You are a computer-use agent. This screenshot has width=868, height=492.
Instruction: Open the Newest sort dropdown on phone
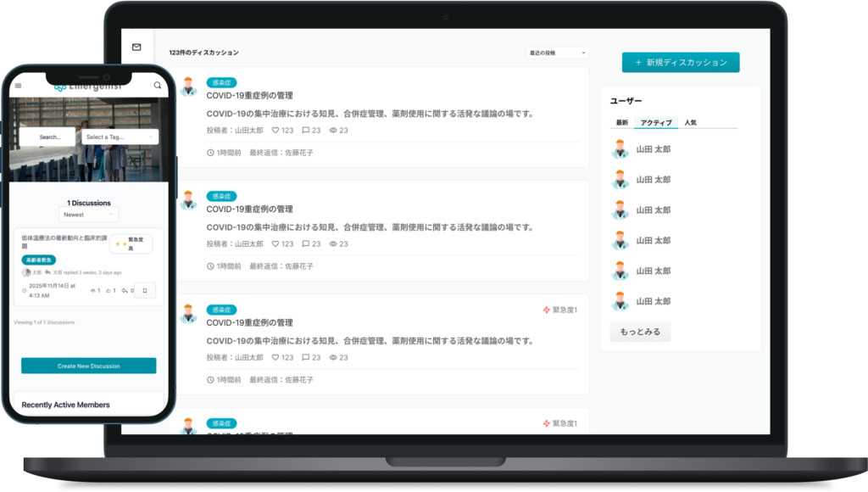click(x=89, y=215)
